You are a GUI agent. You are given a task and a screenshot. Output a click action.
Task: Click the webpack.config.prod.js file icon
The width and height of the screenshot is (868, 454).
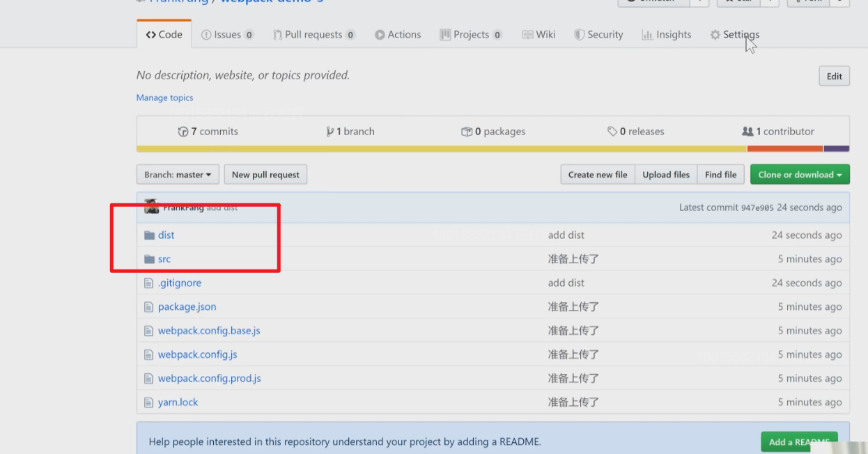tap(148, 379)
